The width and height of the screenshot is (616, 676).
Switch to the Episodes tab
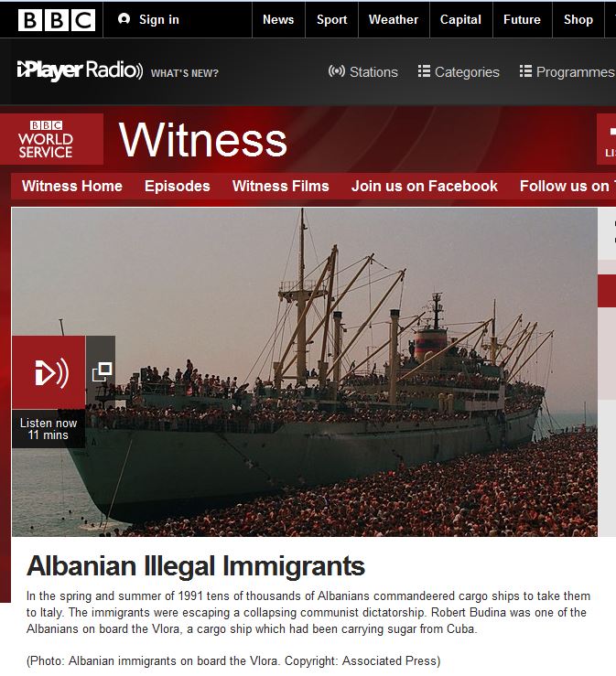click(x=178, y=187)
